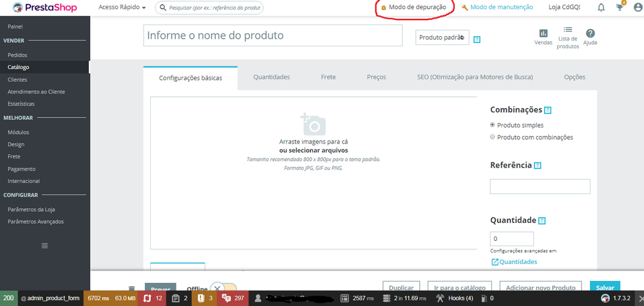This screenshot has width=644, height=306.
Task: Click the Combinações help icon
Action: click(547, 110)
